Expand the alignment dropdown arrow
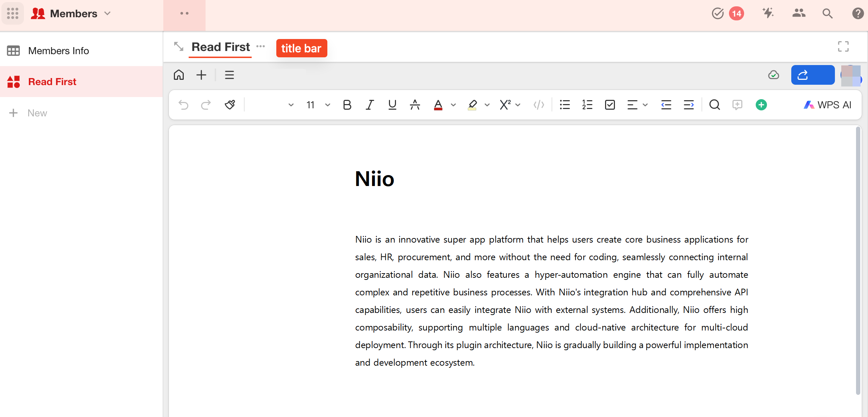Screen dimensions: 868x417 [x=645, y=105]
